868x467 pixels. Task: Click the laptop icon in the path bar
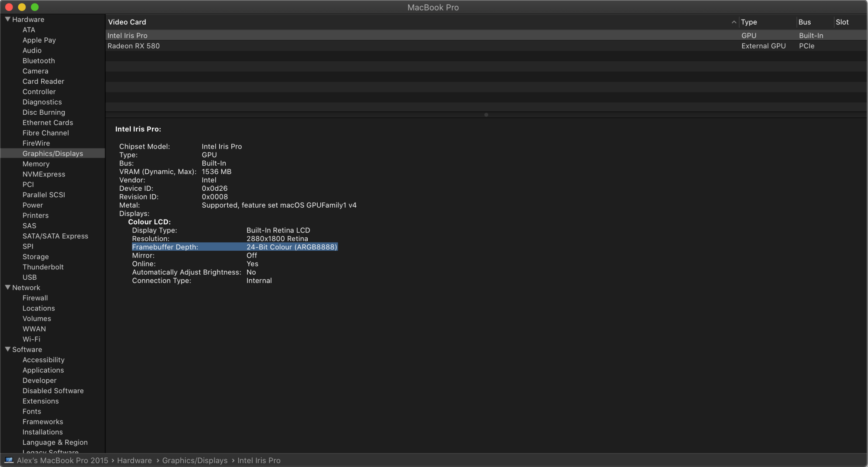(x=9, y=460)
